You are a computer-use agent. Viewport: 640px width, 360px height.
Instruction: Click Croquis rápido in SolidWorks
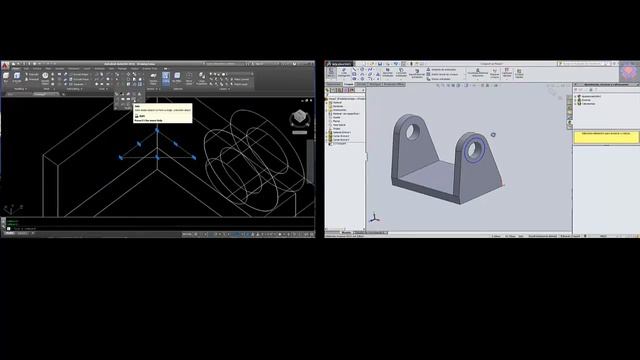519,73
